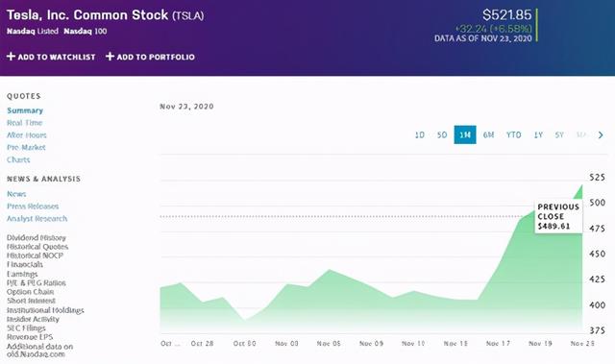Click the Nasdaq Listed label
This screenshot has width=615, height=364.
click(33, 31)
